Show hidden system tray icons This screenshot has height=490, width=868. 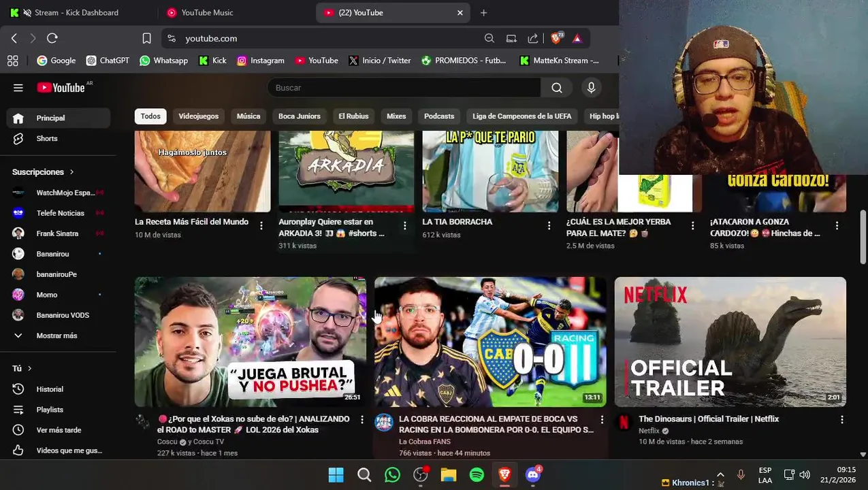(x=720, y=475)
